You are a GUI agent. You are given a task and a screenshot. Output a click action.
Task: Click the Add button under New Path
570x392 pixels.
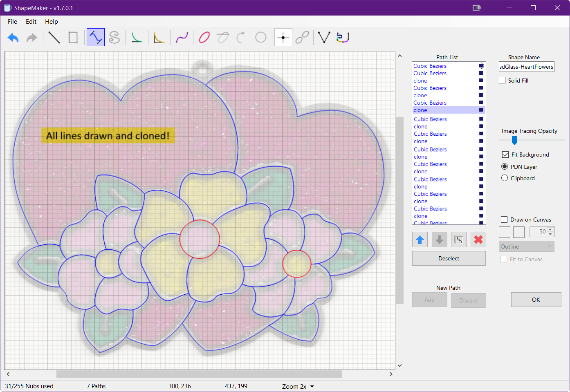click(x=430, y=300)
